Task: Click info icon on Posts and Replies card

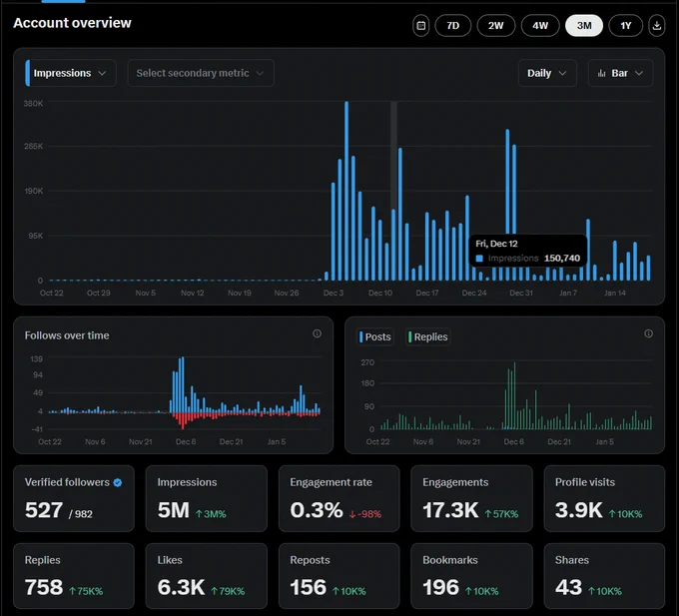Action: (x=648, y=333)
